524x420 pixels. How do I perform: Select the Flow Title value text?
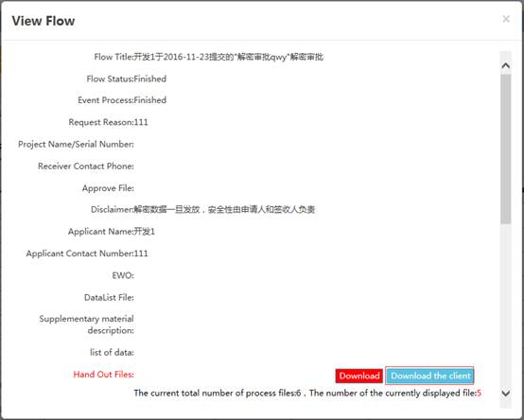tap(229, 57)
